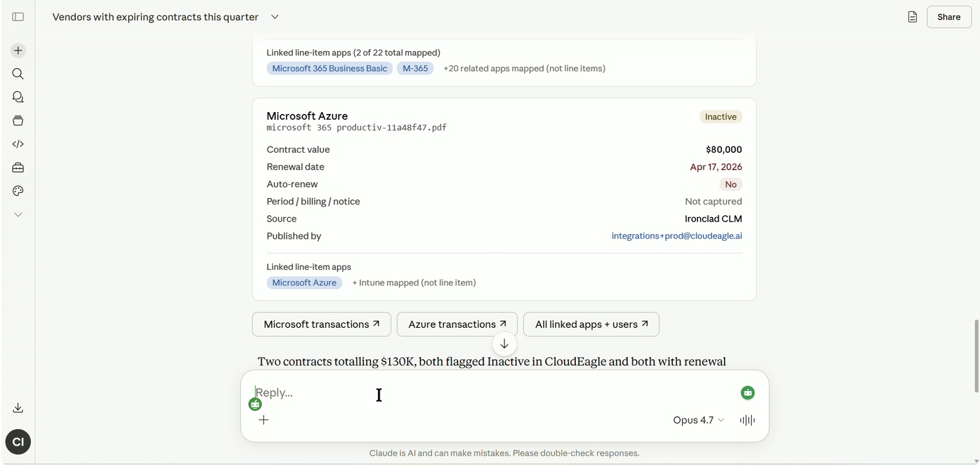Viewport: 980px width, 466px height.
Task: Click the + Intune mapped text
Action: (x=414, y=283)
